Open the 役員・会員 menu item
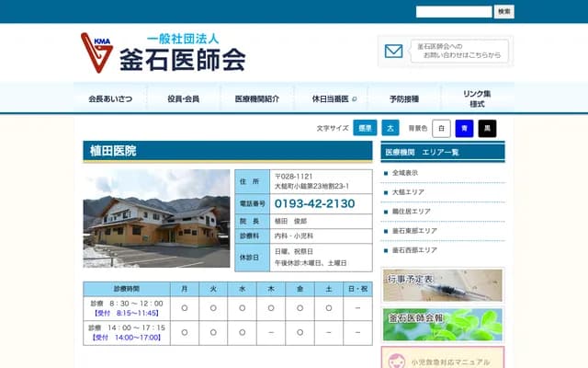The width and height of the screenshot is (588, 368). [184, 98]
